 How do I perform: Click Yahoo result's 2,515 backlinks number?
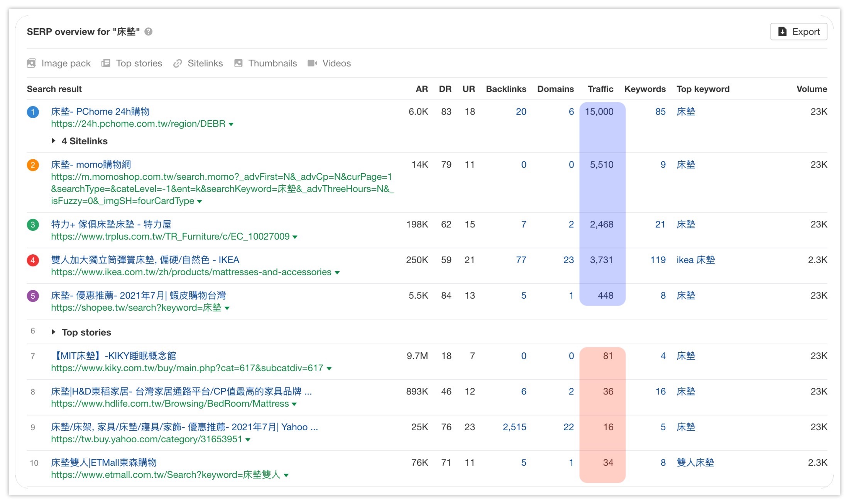click(x=514, y=427)
